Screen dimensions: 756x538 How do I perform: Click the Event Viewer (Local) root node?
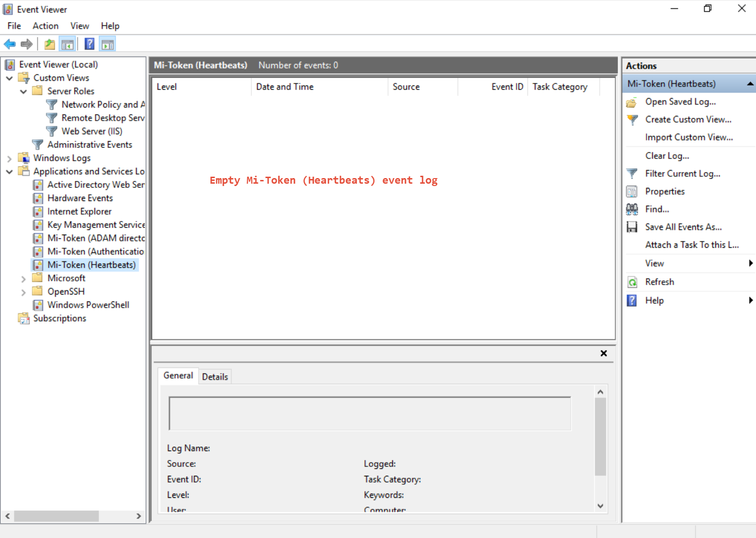[x=58, y=65]
